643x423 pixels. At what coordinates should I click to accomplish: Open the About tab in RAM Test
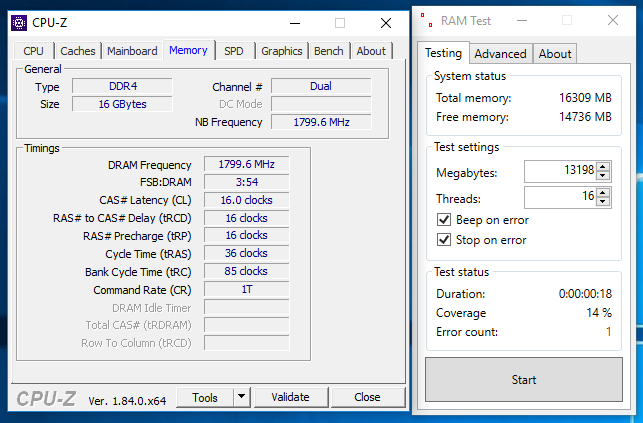click(x=555, y=54)
